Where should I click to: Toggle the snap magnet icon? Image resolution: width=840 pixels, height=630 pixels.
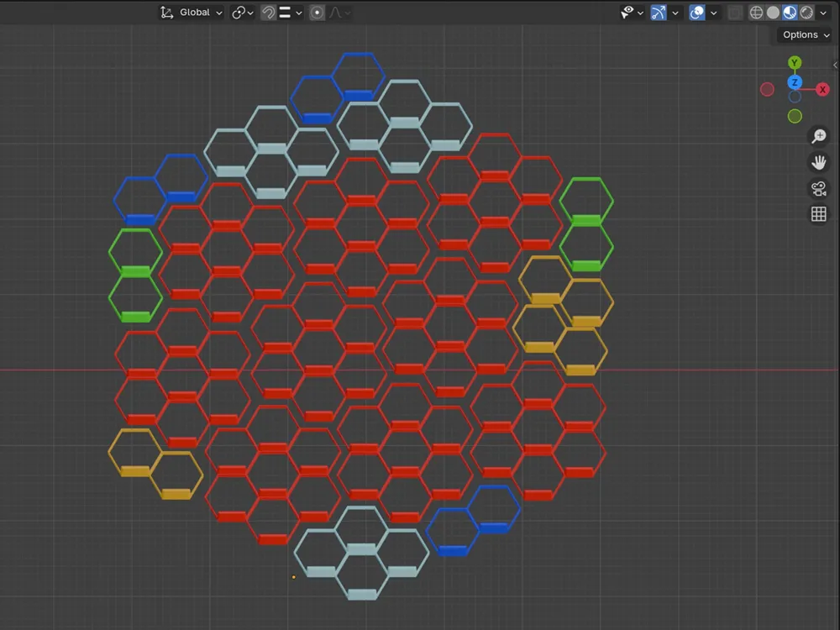click(x=269, y=13)
